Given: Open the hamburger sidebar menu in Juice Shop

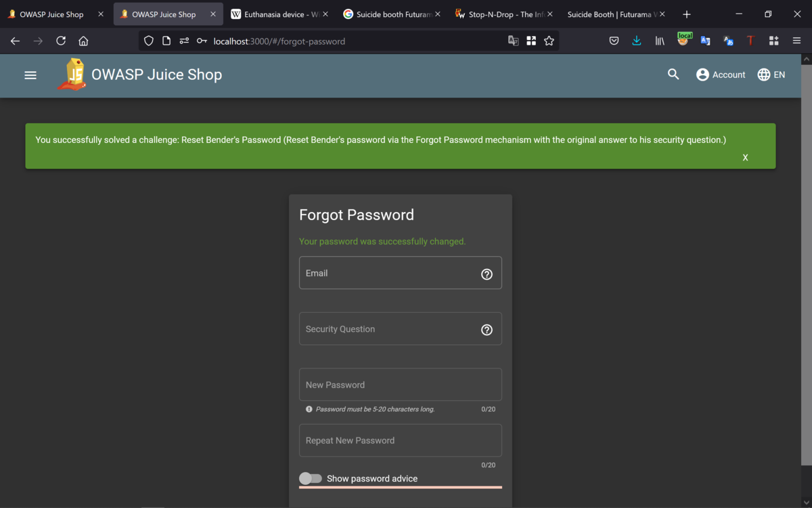Looking at the screenshot, I should tap(30, 75).
